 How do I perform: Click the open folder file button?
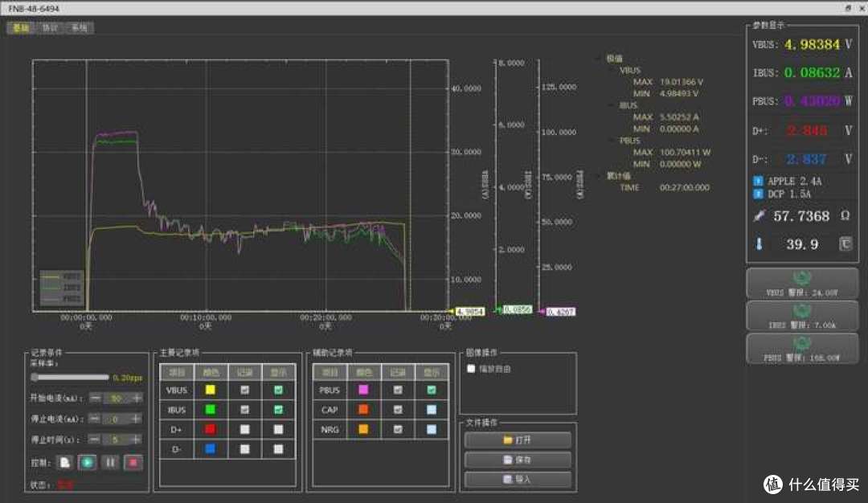coord(518,440)
